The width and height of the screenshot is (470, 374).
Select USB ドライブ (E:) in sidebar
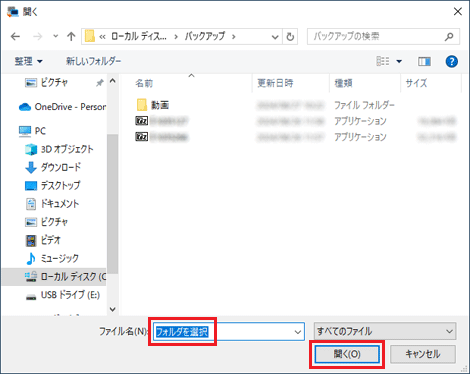pyautogui.click(x=63, y=295)
